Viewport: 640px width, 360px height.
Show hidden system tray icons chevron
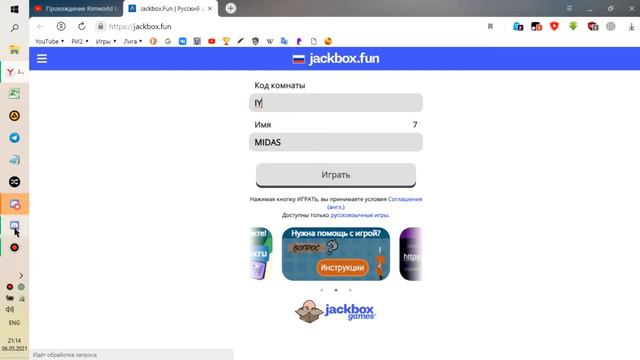21,276
